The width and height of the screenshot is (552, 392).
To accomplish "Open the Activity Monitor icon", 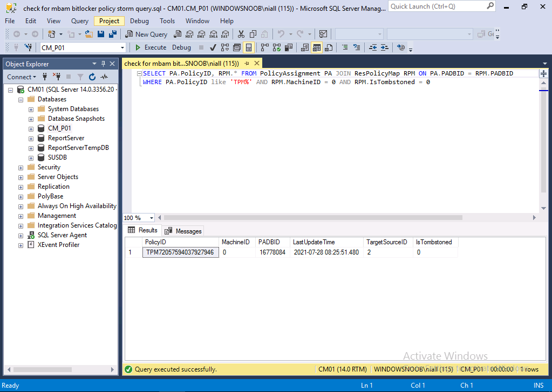I will tap(323, 34).
